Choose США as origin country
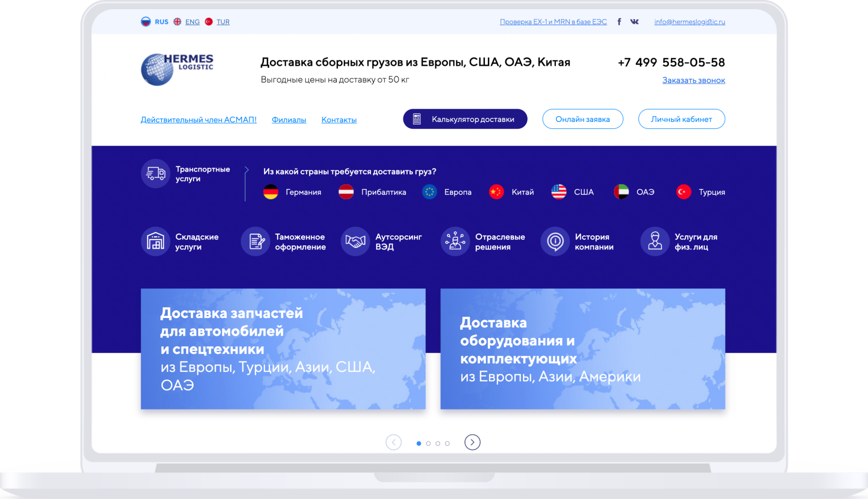The image size is (868, 499). click(x=584, y=192)
